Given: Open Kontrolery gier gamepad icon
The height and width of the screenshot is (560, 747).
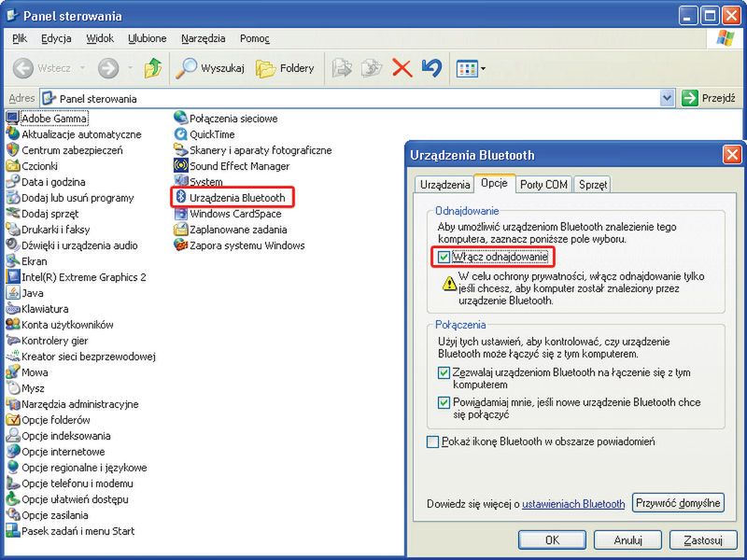Looking at the screenshot, I should click(x=12, y=341).
